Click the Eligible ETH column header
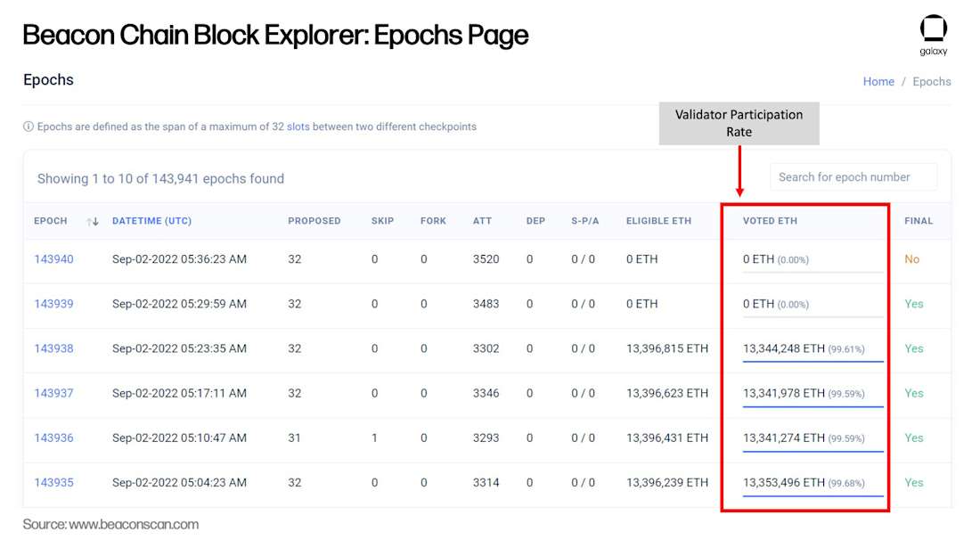The width and height of the screenshot is (980, 548). [x=658, y=221]
